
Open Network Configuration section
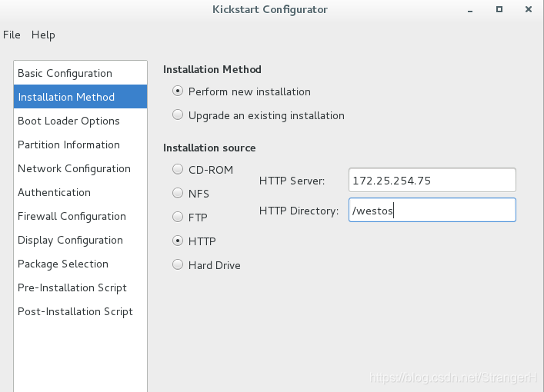click(81, 168)
